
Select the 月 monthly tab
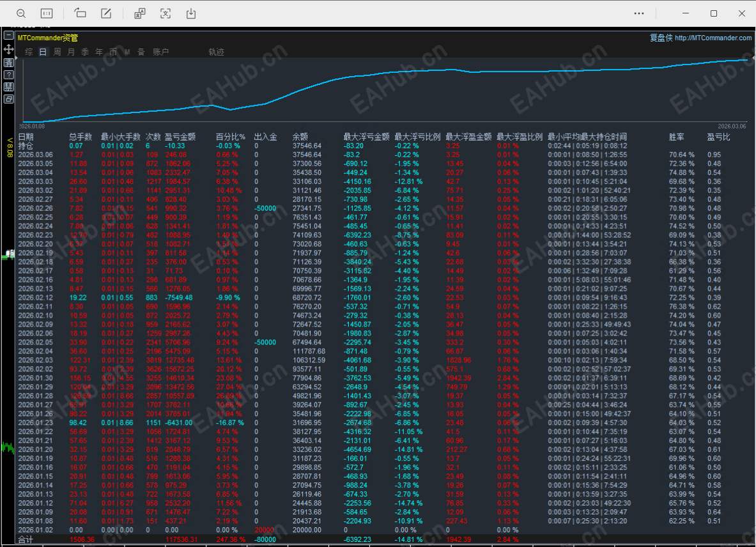click(71, 52)
